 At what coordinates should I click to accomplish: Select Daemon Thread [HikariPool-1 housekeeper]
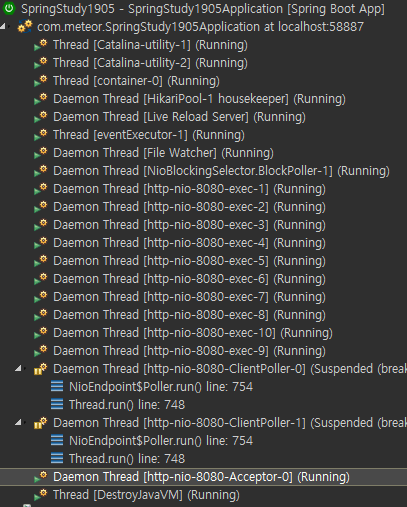click(199, 99)
